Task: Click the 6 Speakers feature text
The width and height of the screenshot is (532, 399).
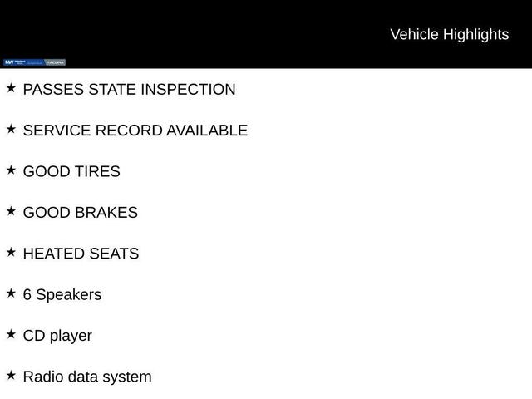Action: tap(62, 295)
